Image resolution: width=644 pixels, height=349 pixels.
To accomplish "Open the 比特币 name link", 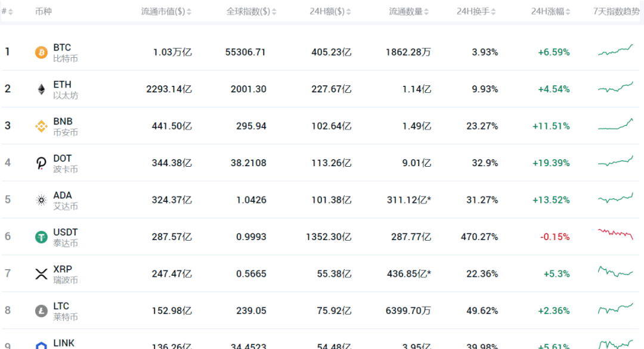I will point(66,58).
